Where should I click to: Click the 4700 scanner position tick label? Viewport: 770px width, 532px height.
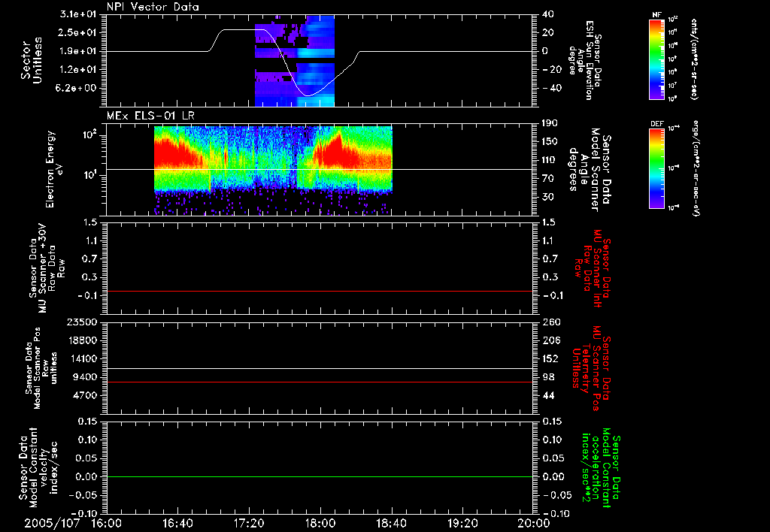coord(85,395)
